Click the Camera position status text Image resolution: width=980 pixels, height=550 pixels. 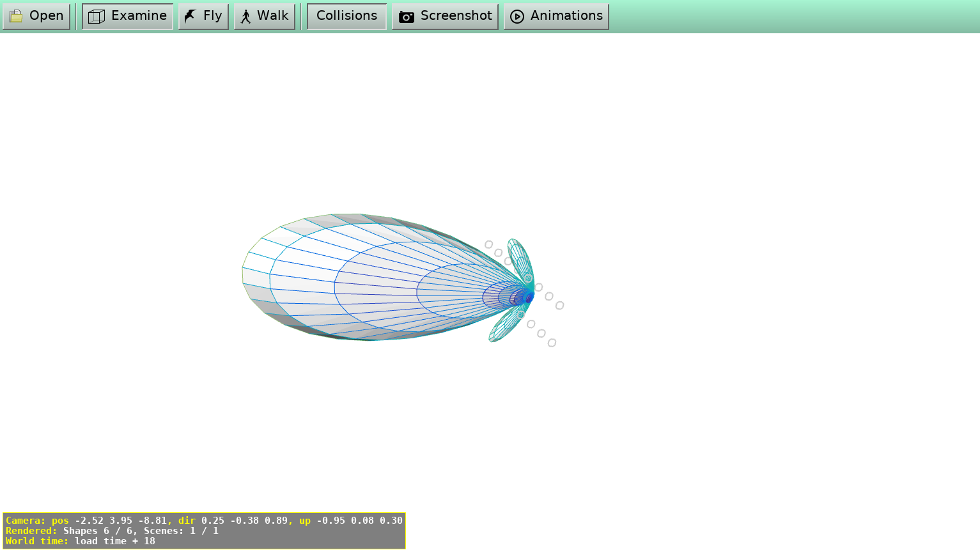tap(204, 521)
